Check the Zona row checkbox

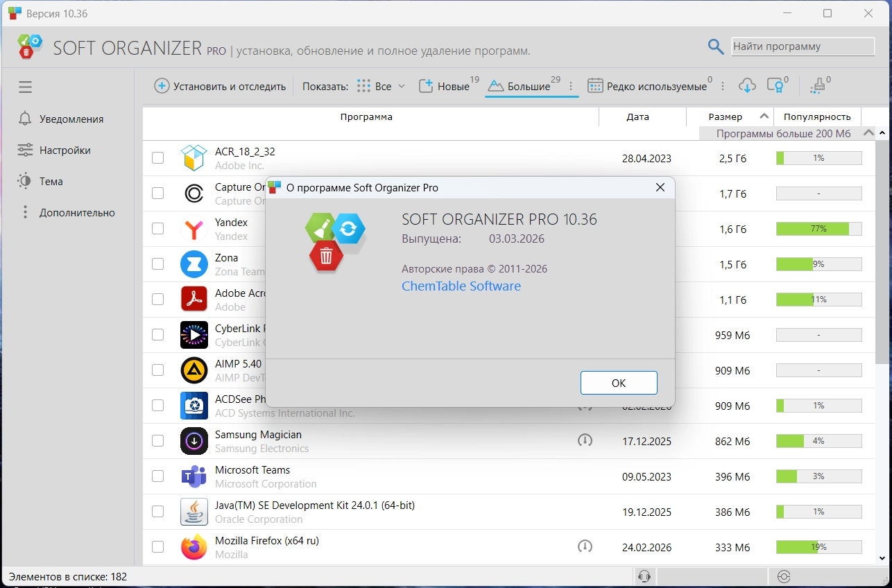coord(158,264)
